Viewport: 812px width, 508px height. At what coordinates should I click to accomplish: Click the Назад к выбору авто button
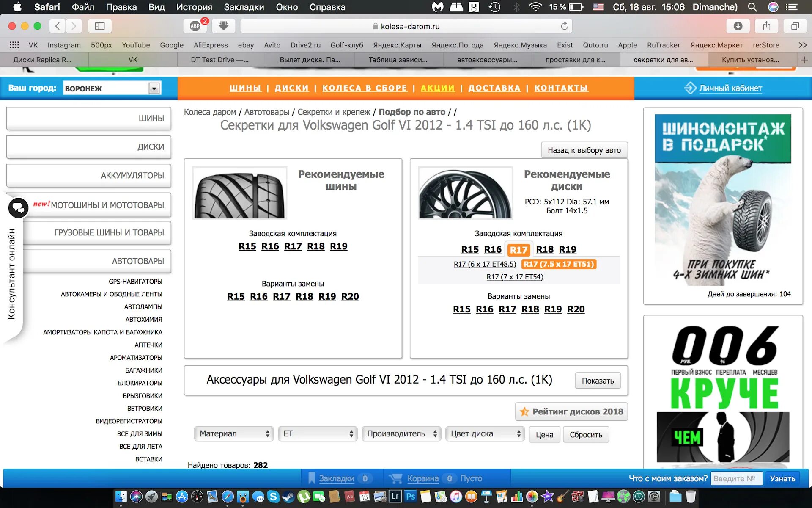(584, 150)
